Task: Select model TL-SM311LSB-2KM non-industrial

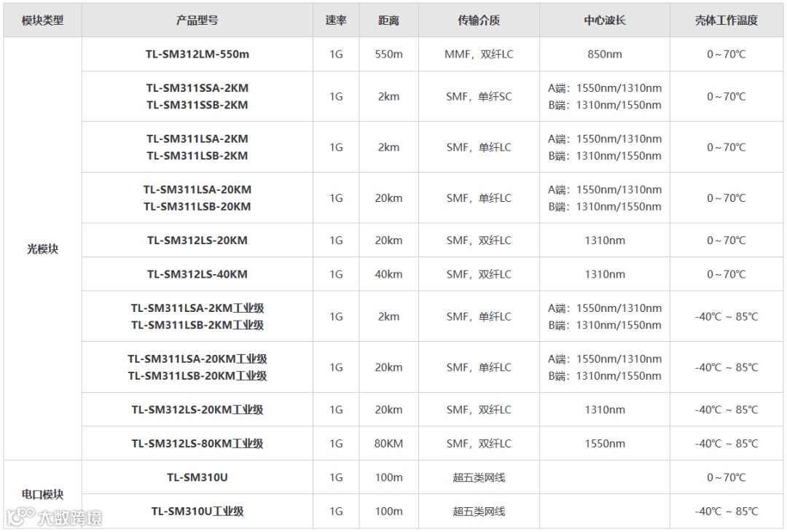Action: point(197,155)
